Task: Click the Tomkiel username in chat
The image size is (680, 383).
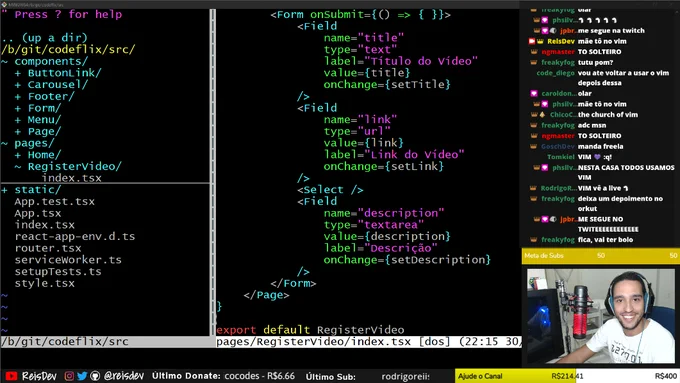Action: [x=561, y=157]
